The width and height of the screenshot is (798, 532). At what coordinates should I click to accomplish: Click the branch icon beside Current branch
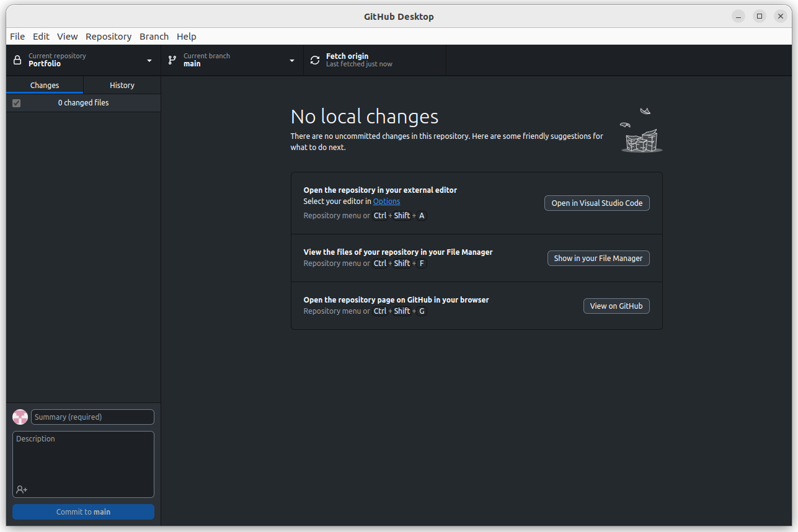tap(172, 60)
